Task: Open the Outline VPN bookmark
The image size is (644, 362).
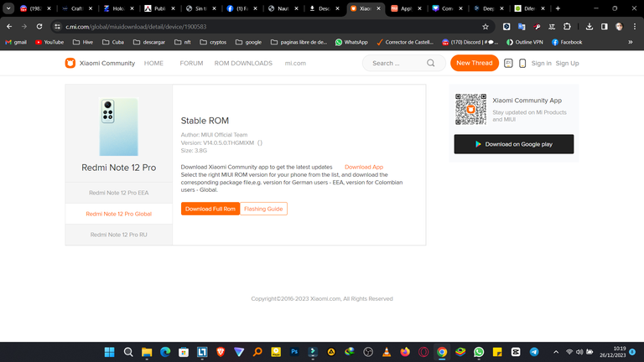Action: pos(524,42)
